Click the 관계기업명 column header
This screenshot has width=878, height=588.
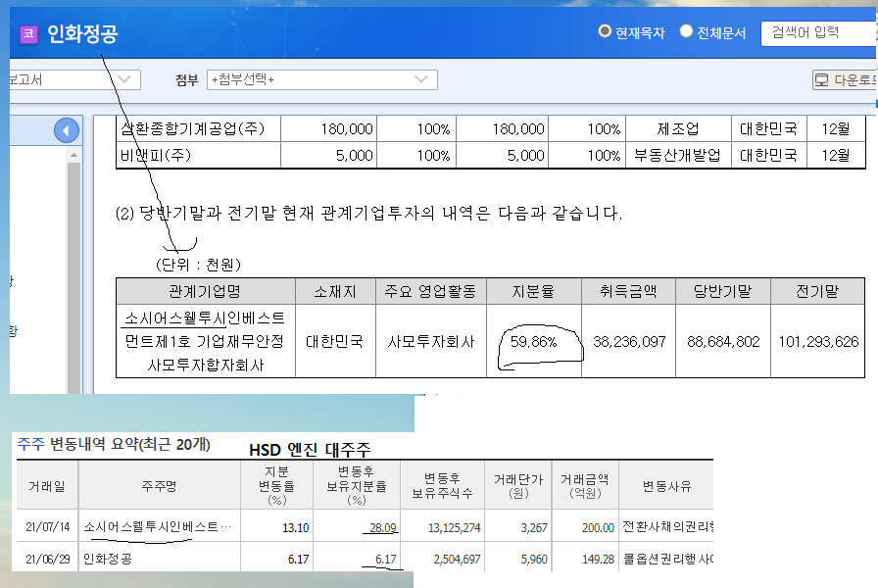[x=205, y=291]
